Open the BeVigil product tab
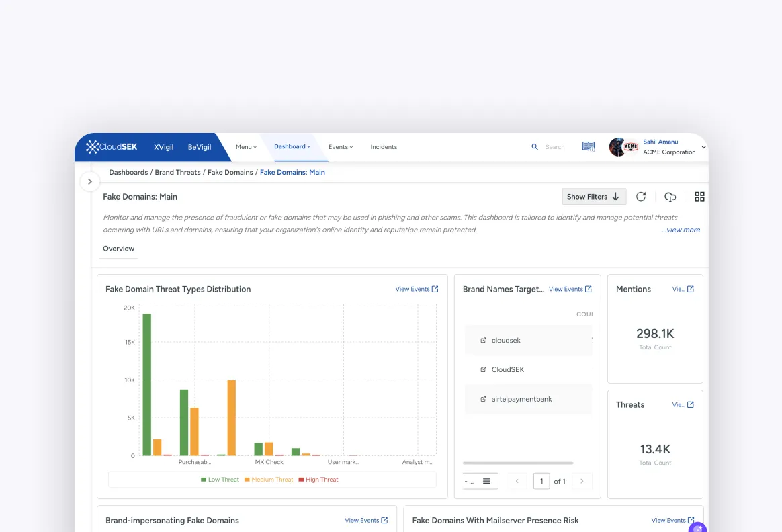 (200, 147)
